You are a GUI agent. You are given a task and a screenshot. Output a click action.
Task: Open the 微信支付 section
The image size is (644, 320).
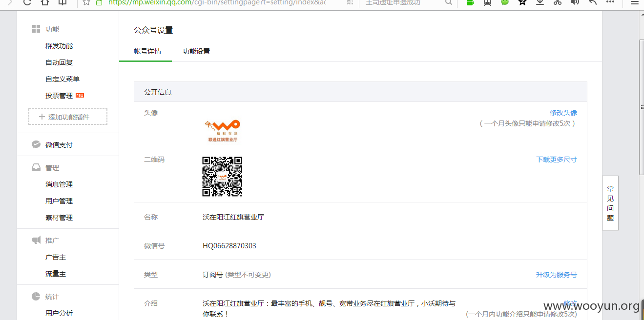(x=59, y=145)
